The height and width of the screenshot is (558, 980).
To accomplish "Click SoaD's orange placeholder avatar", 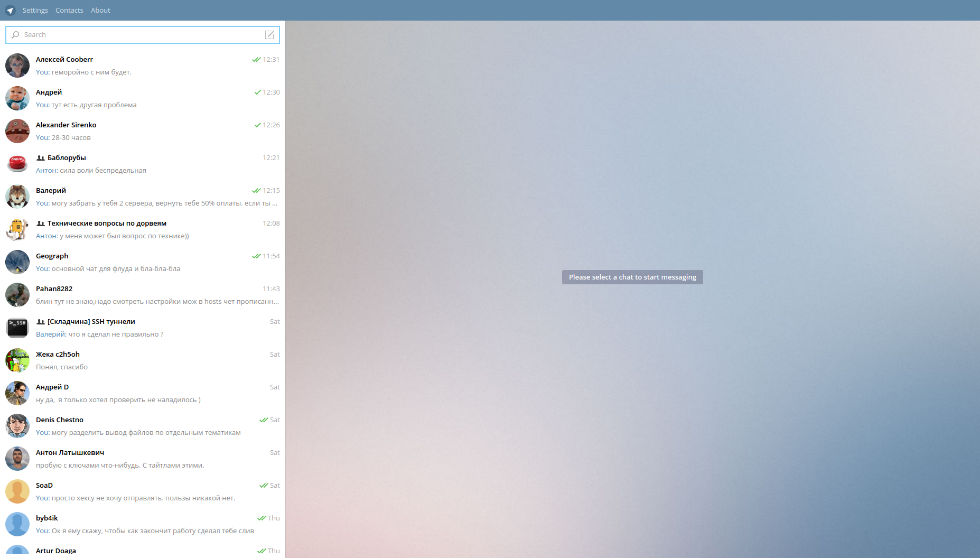I will point(17,491).
